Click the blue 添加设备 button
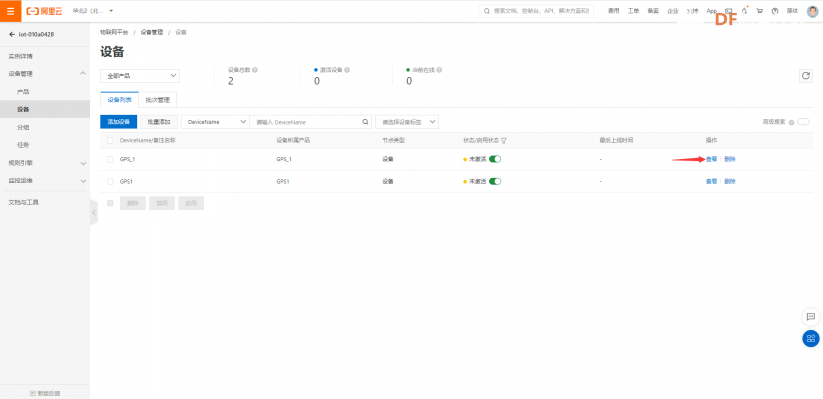Screen dimensions: 823x399 (x=119, y=122)
